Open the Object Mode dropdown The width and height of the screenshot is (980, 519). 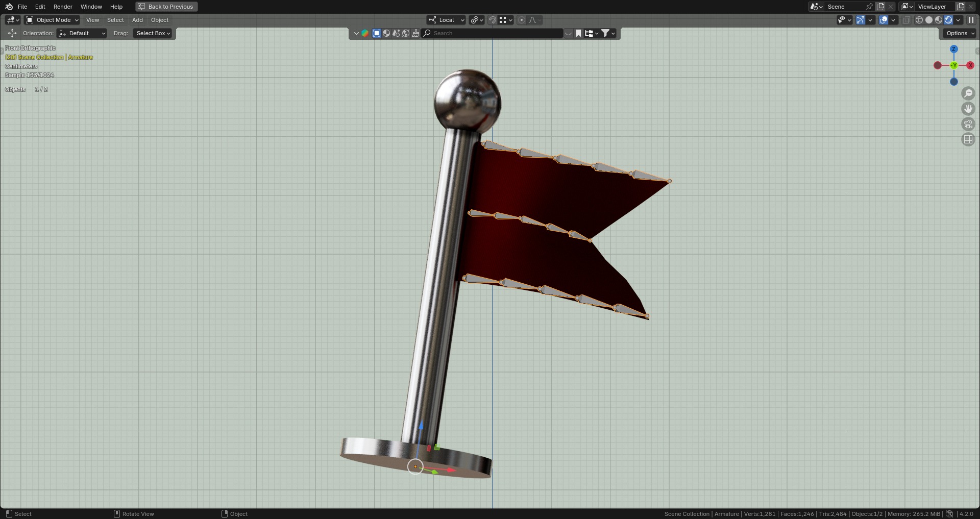[x=53, y=20]
